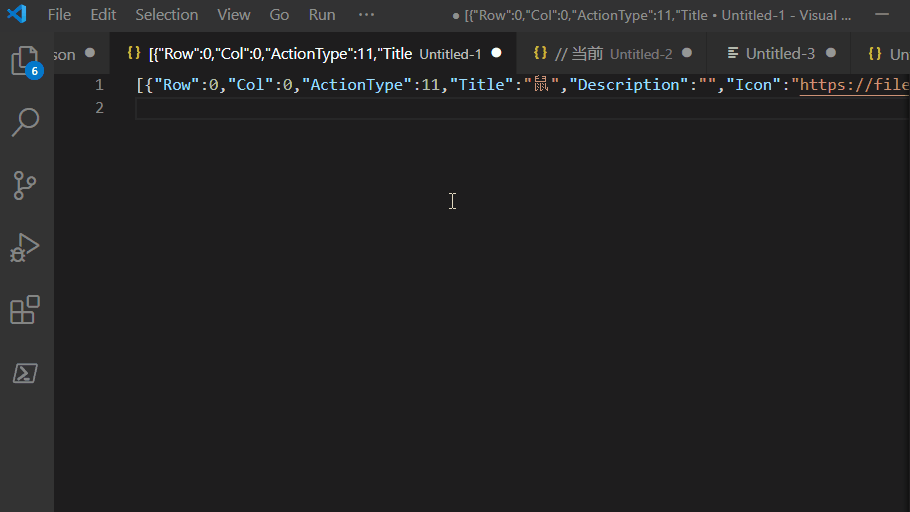This screenshot has width=910, height=512.
Task: Open the Go menu
Action: pyautogui.click(x=279, y=15)
